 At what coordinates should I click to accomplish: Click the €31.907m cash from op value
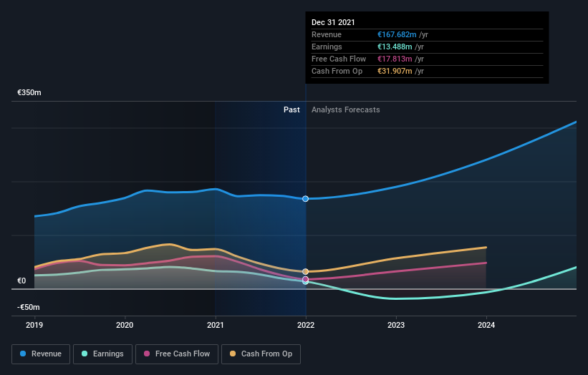coord(395,71)
